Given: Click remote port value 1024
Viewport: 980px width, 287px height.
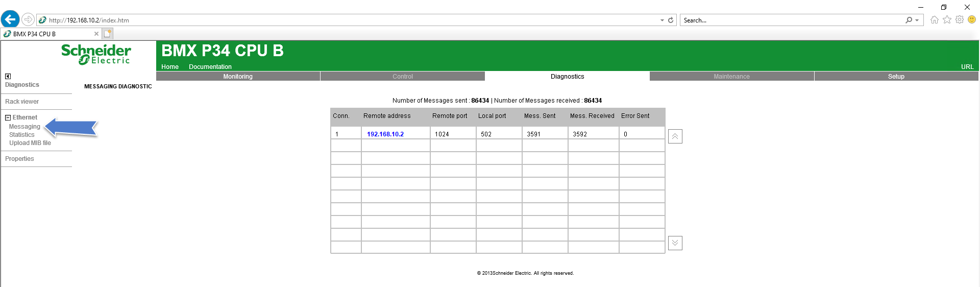Looking at the screenshot, I should tap(442, 134).
